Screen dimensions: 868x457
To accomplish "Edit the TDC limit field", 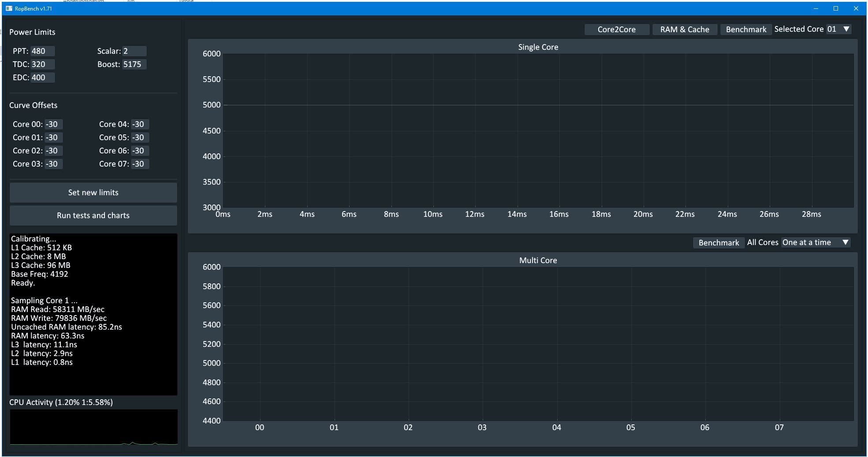I will (43, 64).
